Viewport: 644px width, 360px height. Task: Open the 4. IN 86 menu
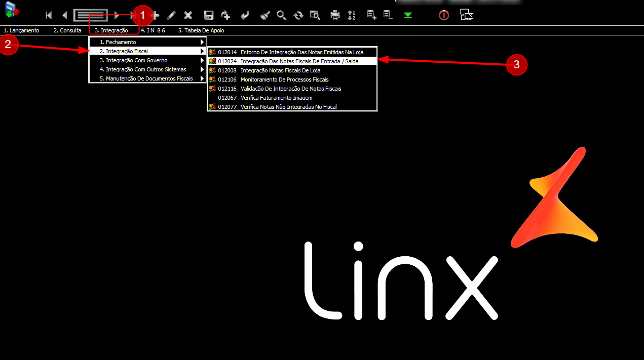pos(153,30)
